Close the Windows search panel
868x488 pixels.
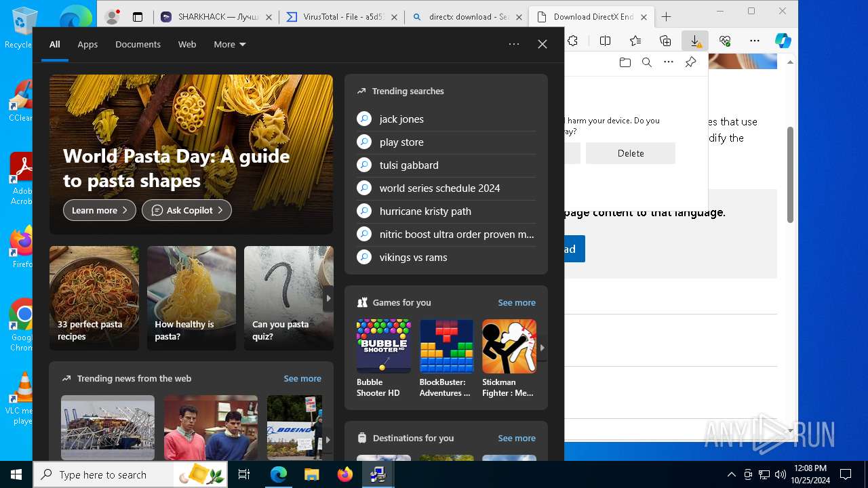542,44
